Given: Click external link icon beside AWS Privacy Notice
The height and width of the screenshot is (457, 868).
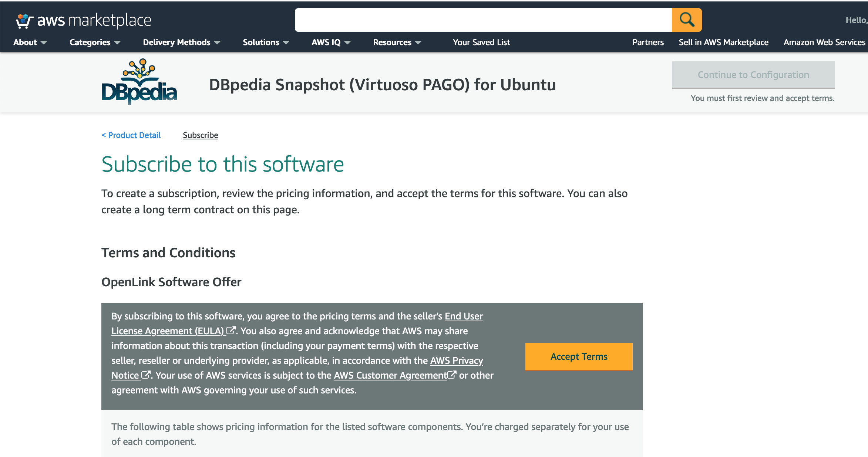Looking at the screenshot, I should point(146,375).
